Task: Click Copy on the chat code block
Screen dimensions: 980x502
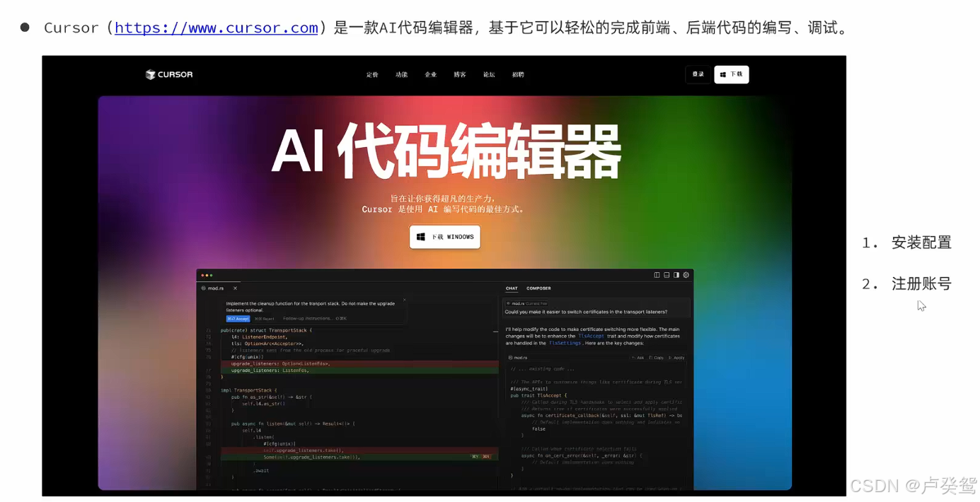Action: coord(657,358)
